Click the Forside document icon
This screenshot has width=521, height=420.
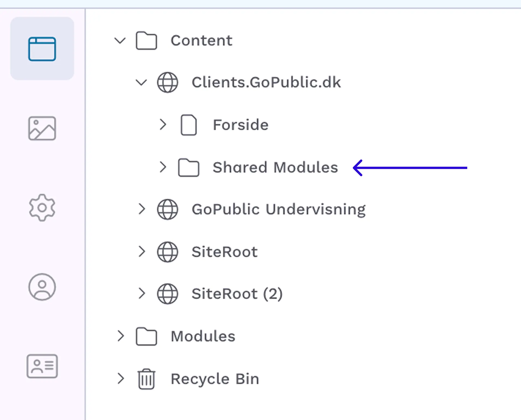pyautogui.click(x=189, y=125)
